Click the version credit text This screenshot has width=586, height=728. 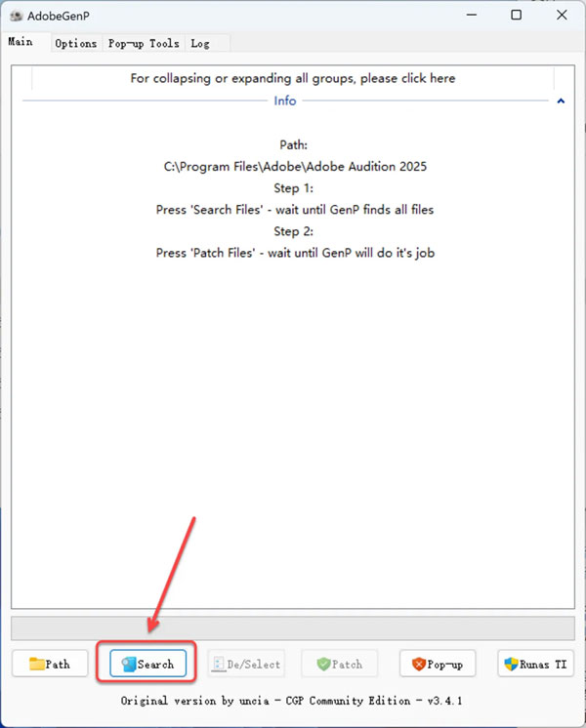tap(292, 701)
